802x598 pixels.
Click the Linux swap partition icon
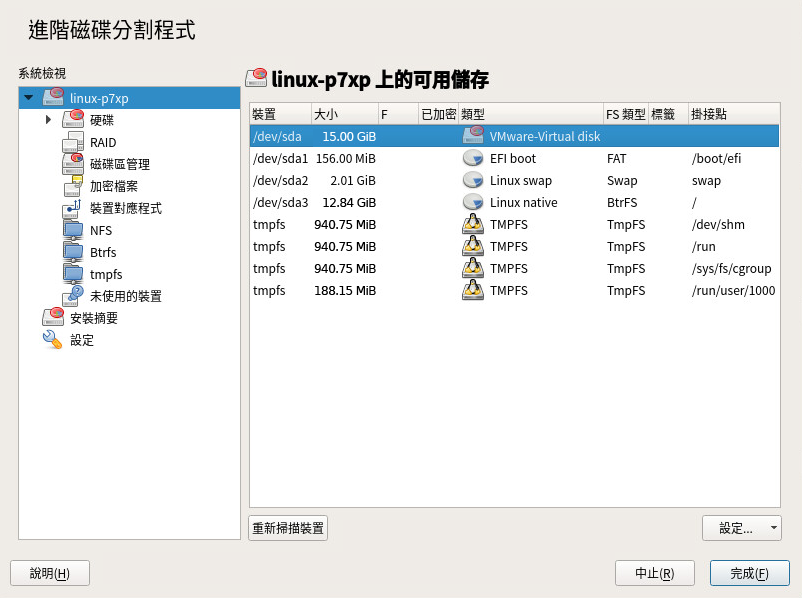[x=473, y=180]
